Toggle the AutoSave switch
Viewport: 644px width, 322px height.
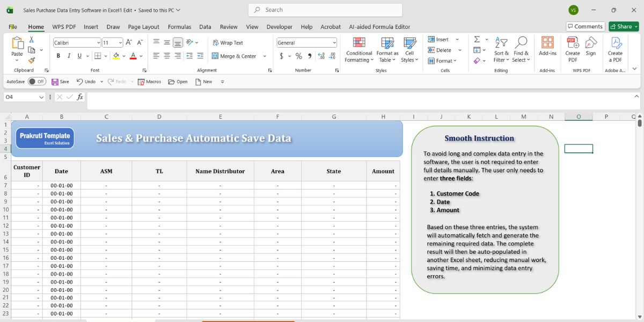36,82
